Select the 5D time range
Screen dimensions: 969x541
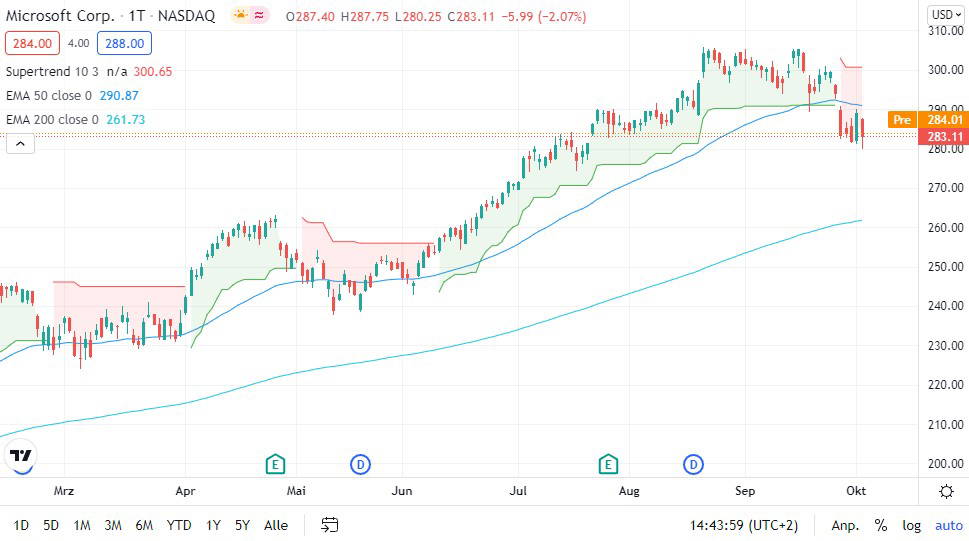51,525
